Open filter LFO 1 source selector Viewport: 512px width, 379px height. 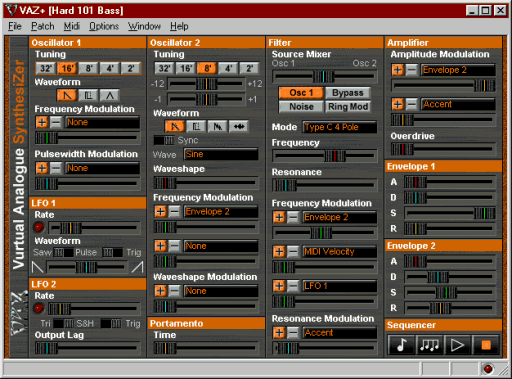tap(340, 286)
